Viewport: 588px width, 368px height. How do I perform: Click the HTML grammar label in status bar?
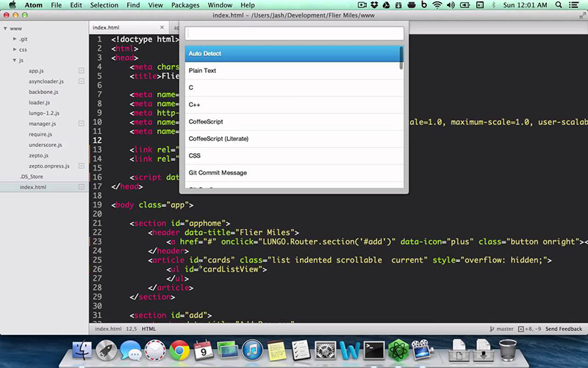(x=148, y=329)
